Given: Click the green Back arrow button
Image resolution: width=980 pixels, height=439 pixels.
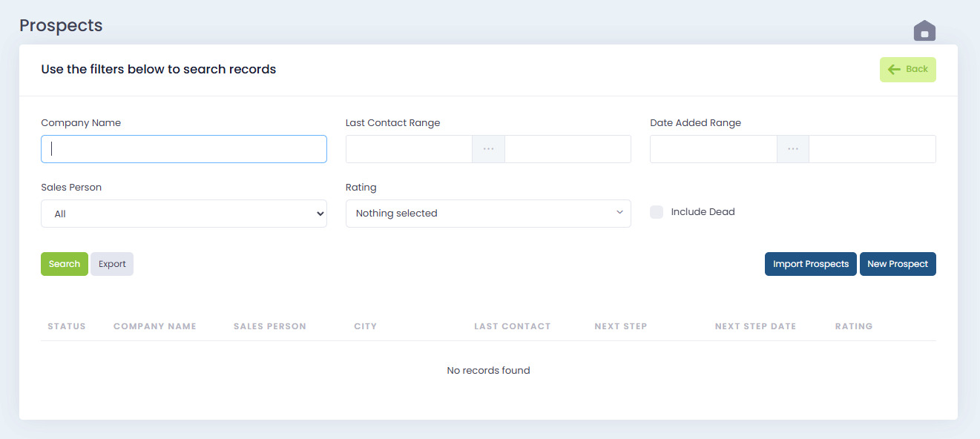Looking at the screenshot, I should (907, 70).
